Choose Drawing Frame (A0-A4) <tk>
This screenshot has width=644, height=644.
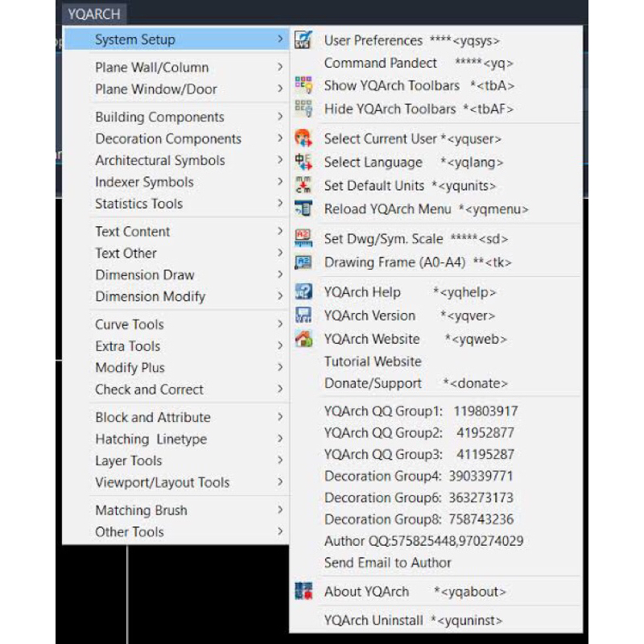click(x=436, y=262)
